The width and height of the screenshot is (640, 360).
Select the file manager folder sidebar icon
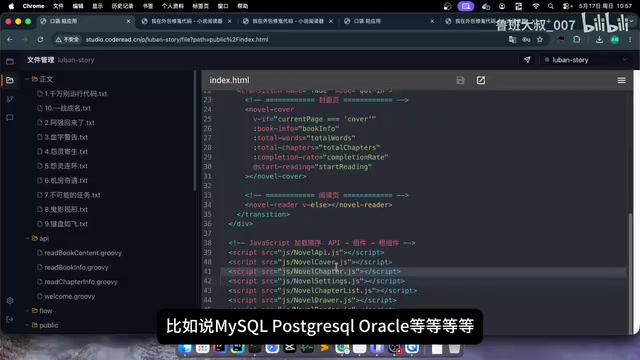tap(10, 80)
